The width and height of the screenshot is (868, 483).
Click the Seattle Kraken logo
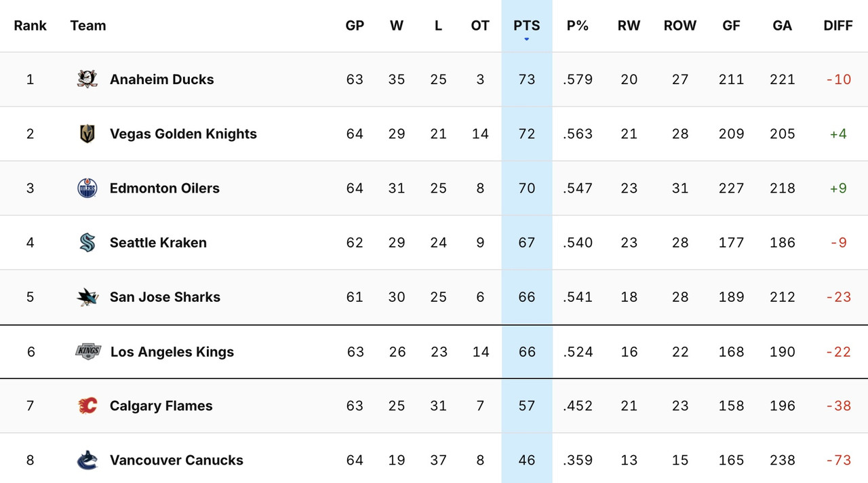tap(87, 242)
